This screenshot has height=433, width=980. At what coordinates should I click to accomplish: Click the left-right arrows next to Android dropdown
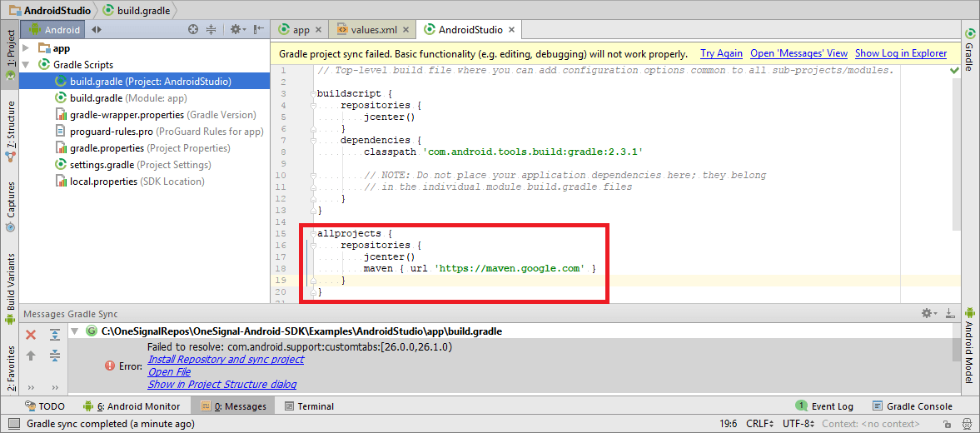pyautogui.click(x=97, y=29)
